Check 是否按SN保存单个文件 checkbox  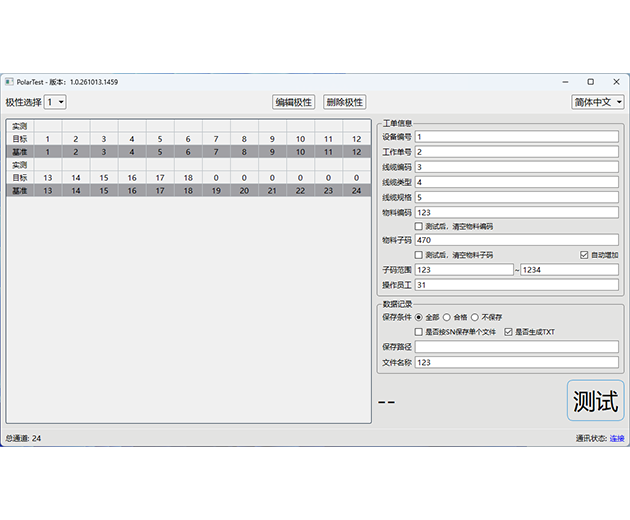(x=419, y=332)
